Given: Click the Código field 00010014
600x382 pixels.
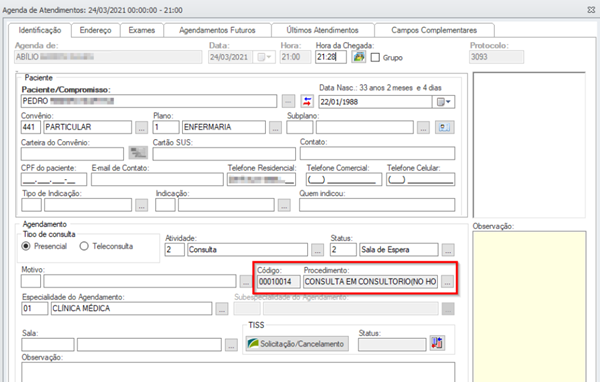Looking at the screenshot, I should [279, 282].
